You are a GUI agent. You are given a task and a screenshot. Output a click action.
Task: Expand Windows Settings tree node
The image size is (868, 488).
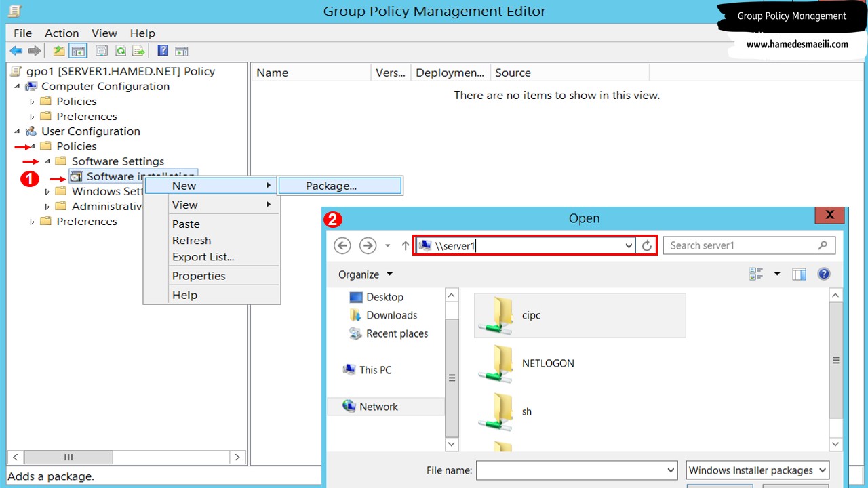click(x=47, y=192)
